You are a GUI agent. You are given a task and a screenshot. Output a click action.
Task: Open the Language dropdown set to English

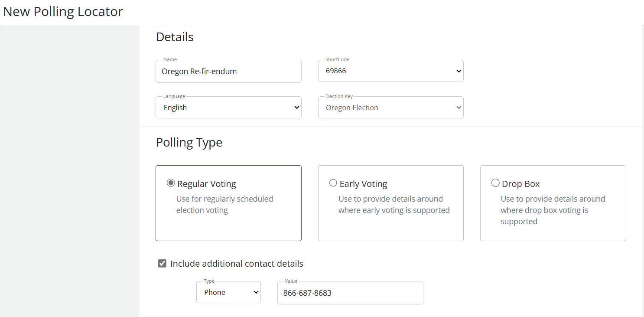coord(228,107)
